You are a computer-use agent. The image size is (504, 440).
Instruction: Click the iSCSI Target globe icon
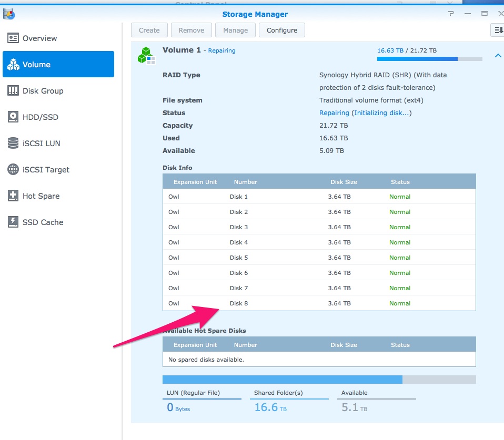click(x=13, y=169)
